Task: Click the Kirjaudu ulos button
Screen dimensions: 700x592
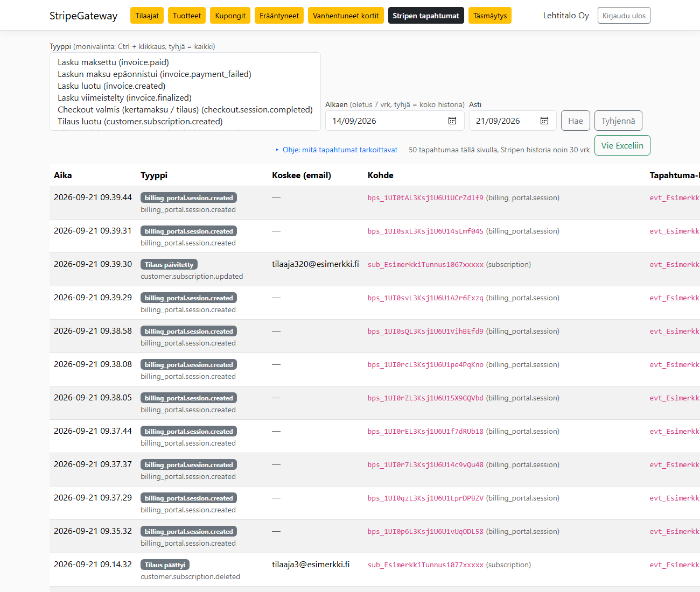Action: (624, 16)
